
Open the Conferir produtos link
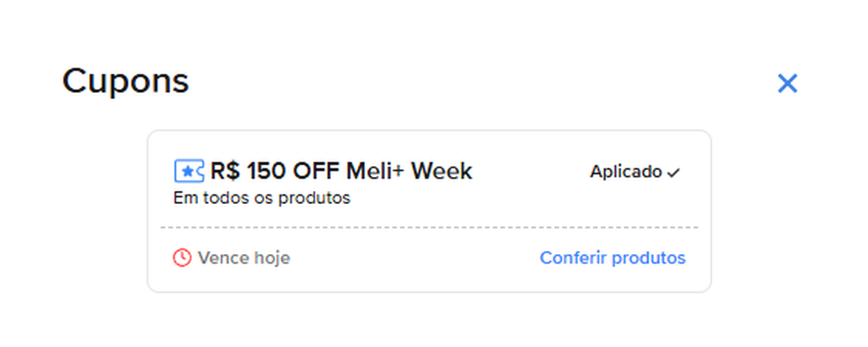(612, 258)
